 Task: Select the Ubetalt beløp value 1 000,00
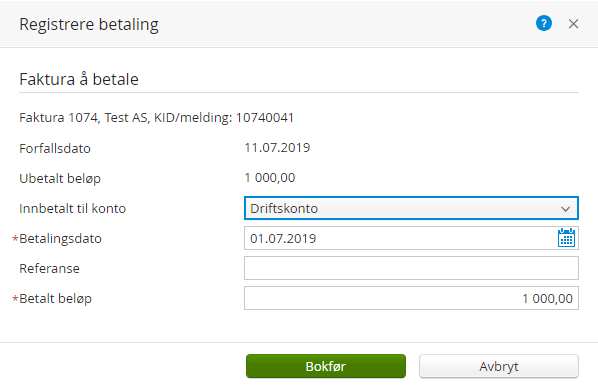[270, 178]
